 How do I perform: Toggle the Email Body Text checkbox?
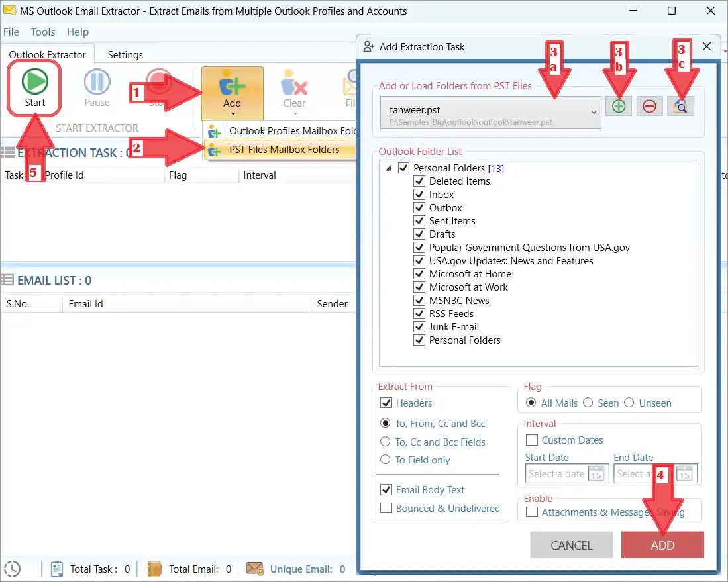[386, 490]
